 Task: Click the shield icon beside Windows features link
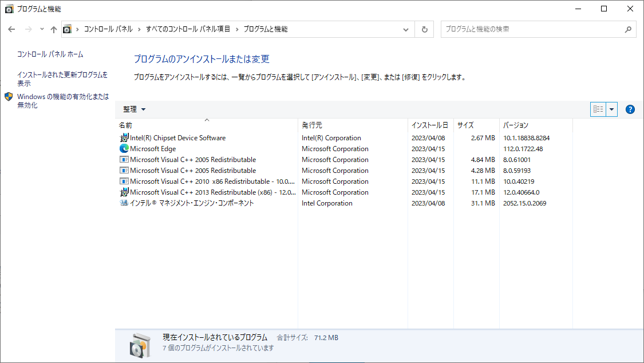coord(9,97)
